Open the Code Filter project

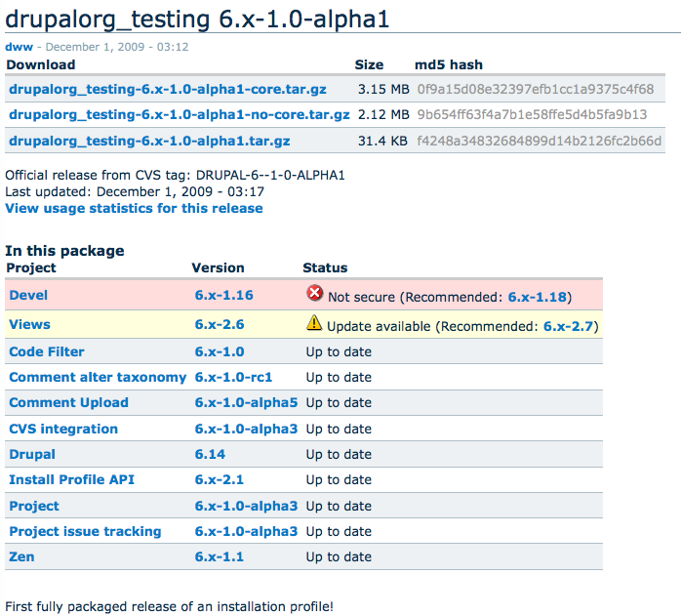[x=47, y=351]
